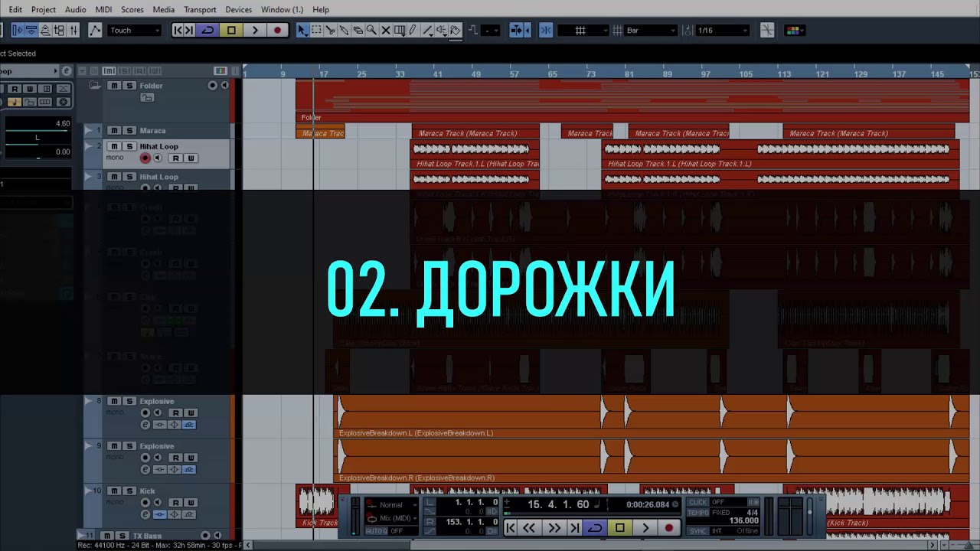Toggle Snap to Zero Crossing

(x=767, y=31)
